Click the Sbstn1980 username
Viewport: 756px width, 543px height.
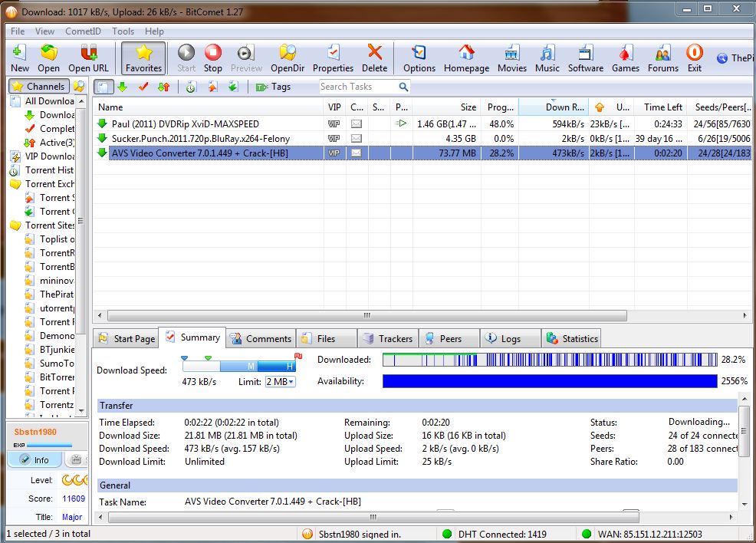pyautogui.click(x=35, y=432)
